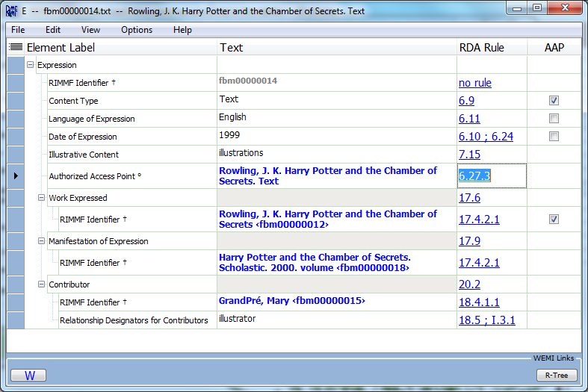Select 'Illustrative Content' element label

83,155
